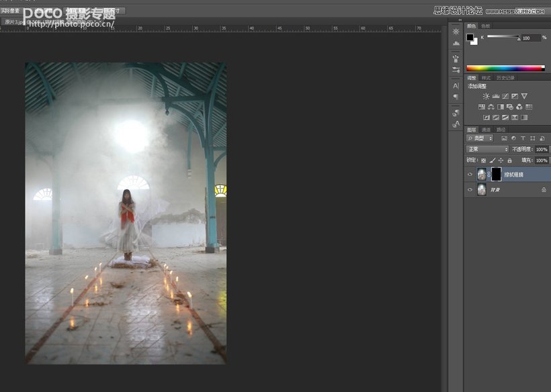Click the 实际像素 button in options bar
The image size is (551, 392).
pos(11,11)
